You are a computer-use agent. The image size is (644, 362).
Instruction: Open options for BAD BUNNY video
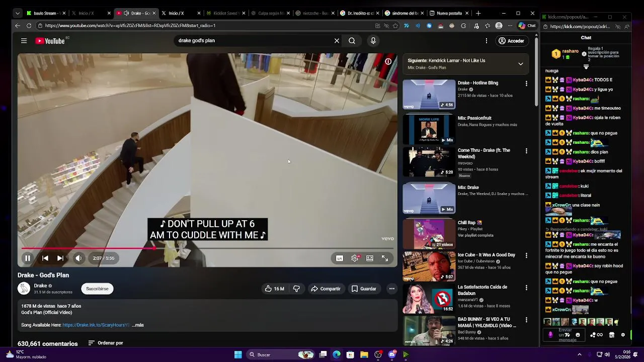coord(526,320)
